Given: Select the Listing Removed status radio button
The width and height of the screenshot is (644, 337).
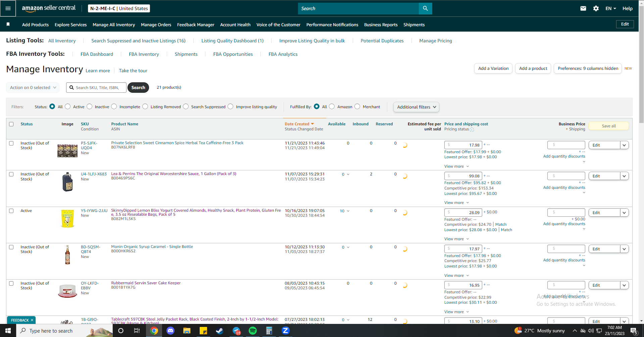Looking at the screenshot, I should (x=145, y=107).
